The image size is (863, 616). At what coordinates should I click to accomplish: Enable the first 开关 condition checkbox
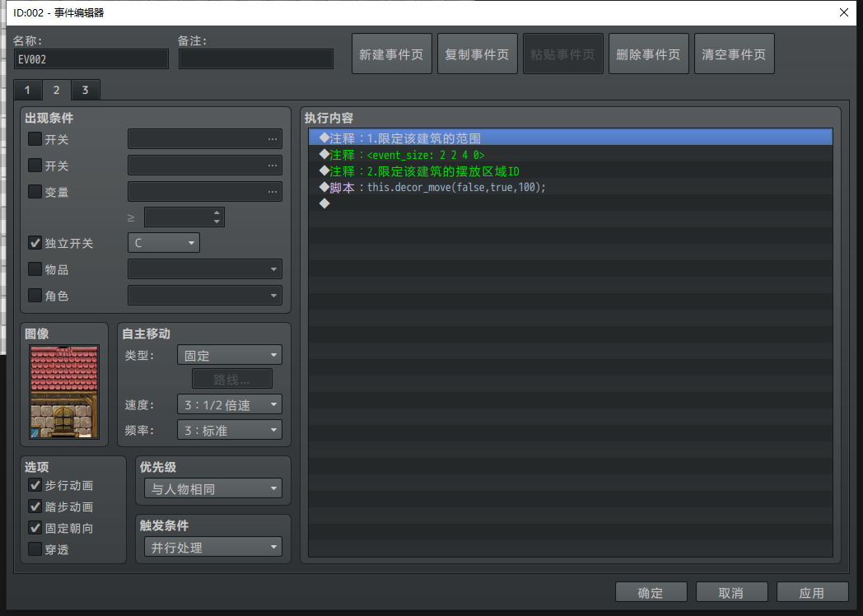[x=35, y=138]
